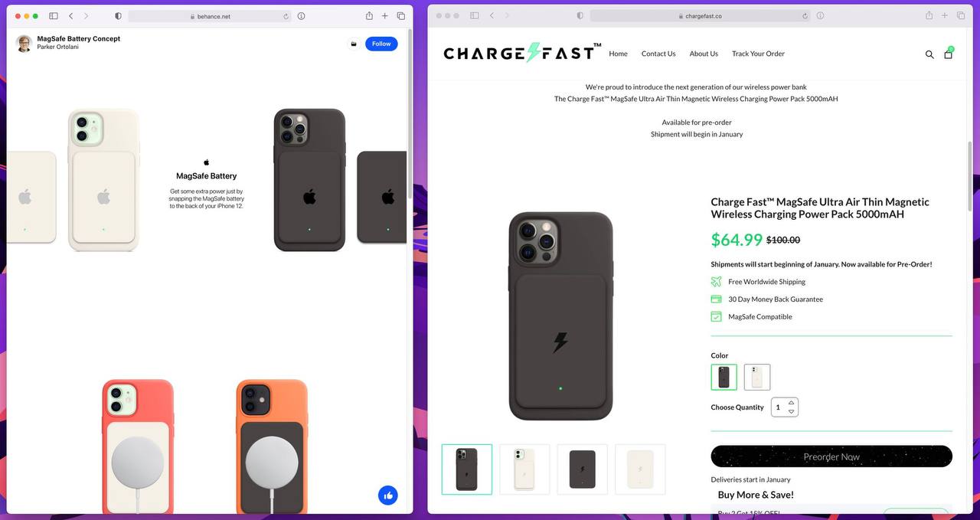Image resolution: width=980 pixels, height=520 pixels.
Task: Select the black color swatch option
Action: pyautogui.click(x=724, y=377)
